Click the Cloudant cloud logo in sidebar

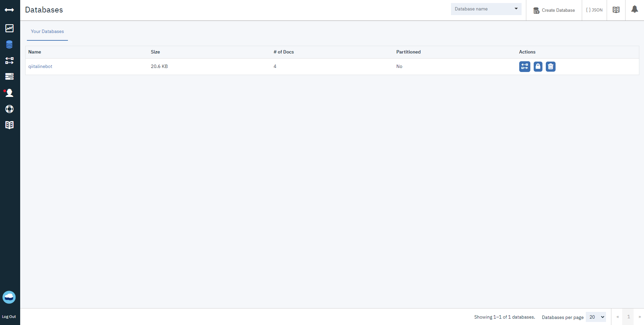9,297
